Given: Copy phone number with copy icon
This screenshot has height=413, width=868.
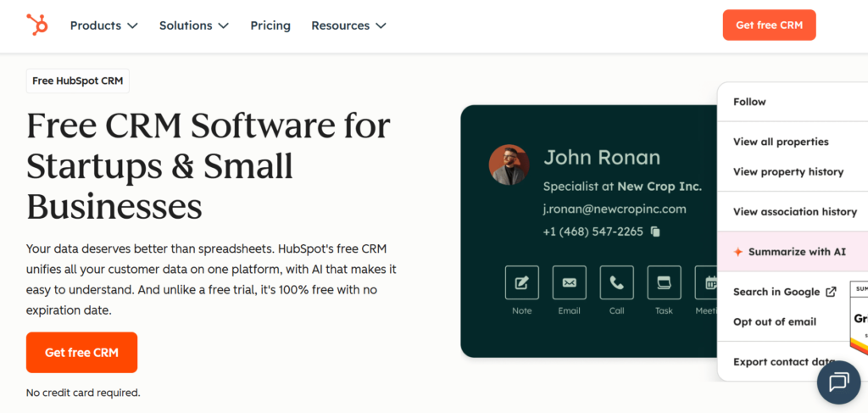Looking at the screenshot, I should 655,232.
